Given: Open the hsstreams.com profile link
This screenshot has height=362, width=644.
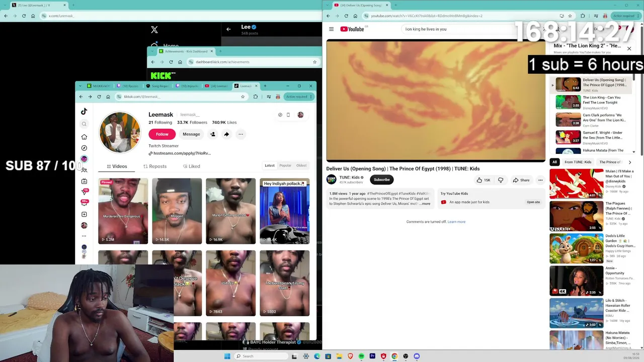Looking at the screenshot, I should [x=180, y=153].
